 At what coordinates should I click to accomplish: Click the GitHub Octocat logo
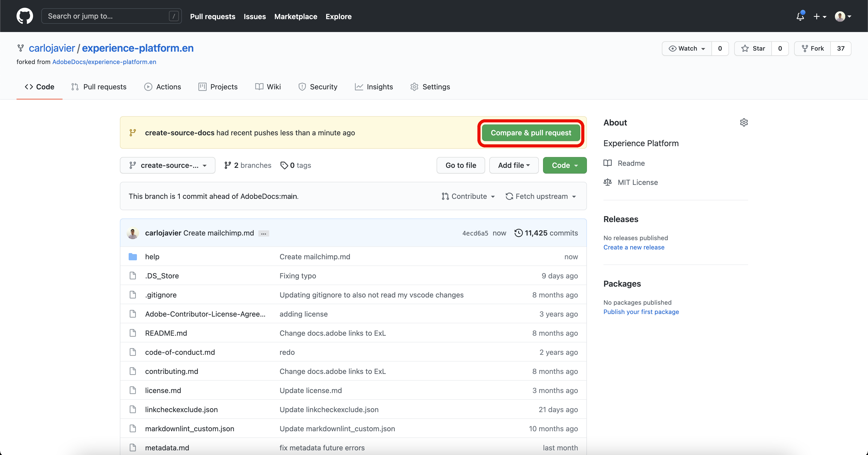25,16
